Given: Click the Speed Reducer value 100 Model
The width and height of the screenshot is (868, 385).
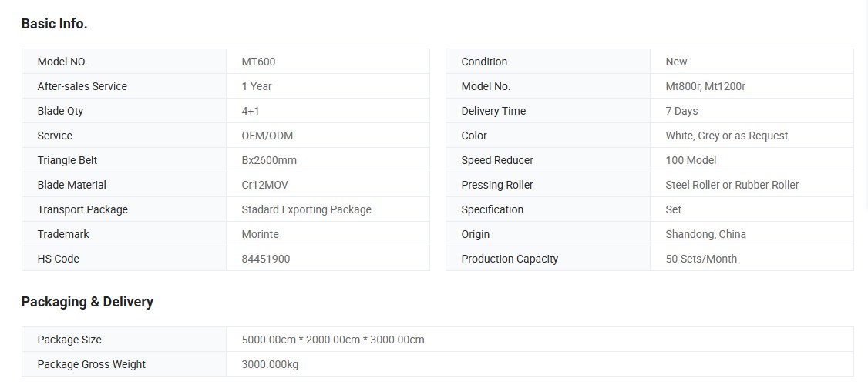Looking at the screenshot, I should (691, 160).
